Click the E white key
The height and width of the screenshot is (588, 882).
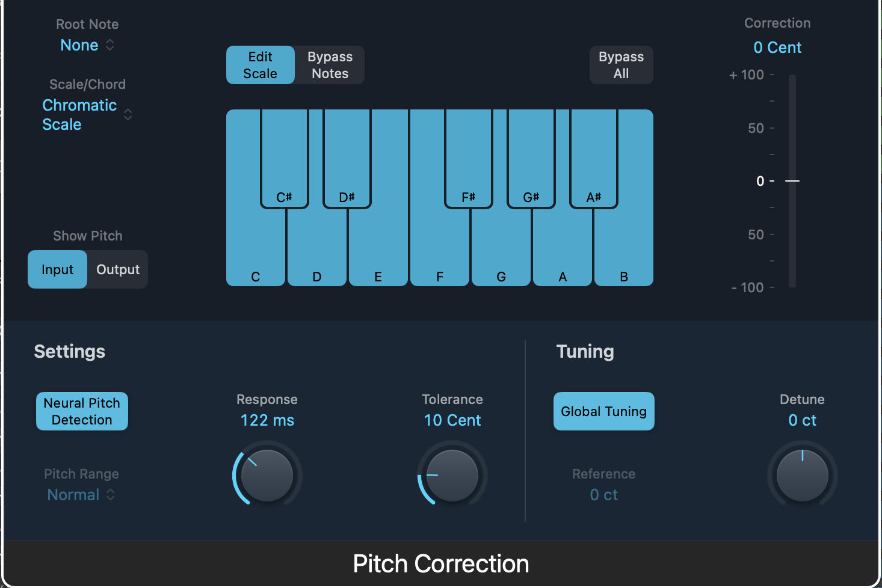point(378,253)
